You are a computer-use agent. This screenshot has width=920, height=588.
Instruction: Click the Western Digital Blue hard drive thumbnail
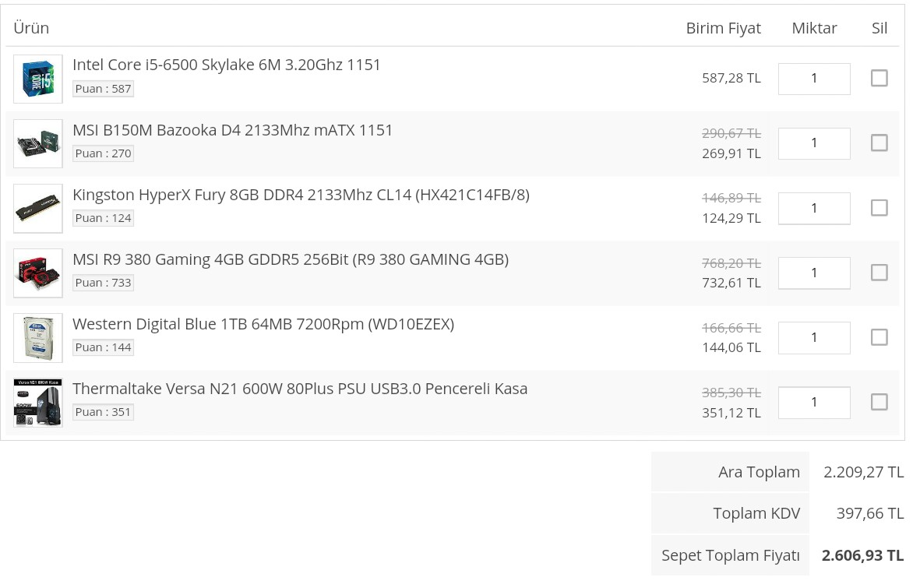click(x=38, y=337)
